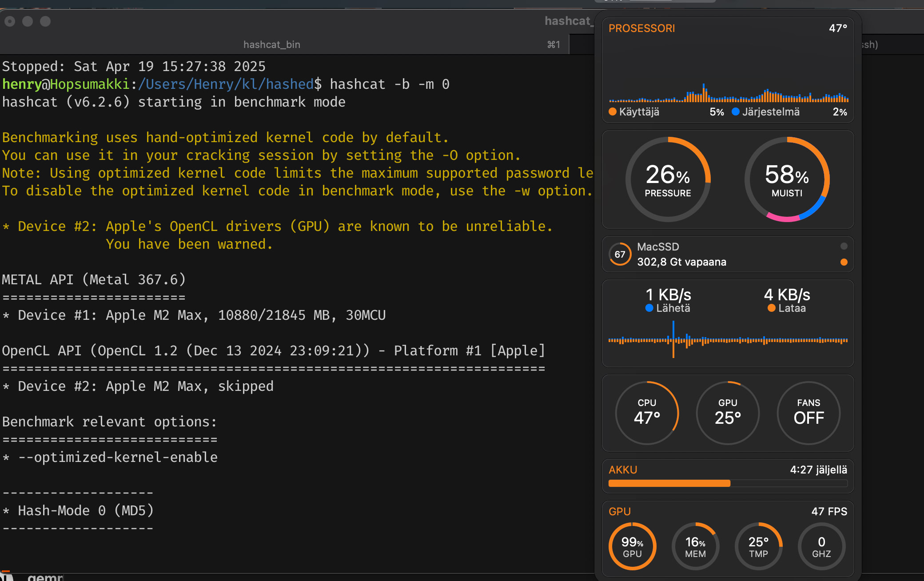
Task: Click the 25° TMP gauge
Action: click(x=759, y=546)
